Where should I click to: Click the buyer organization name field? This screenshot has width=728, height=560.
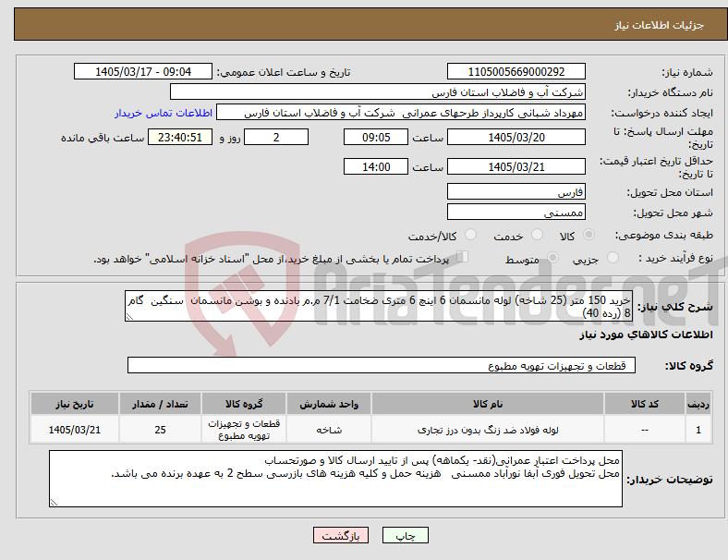point(378,91)
